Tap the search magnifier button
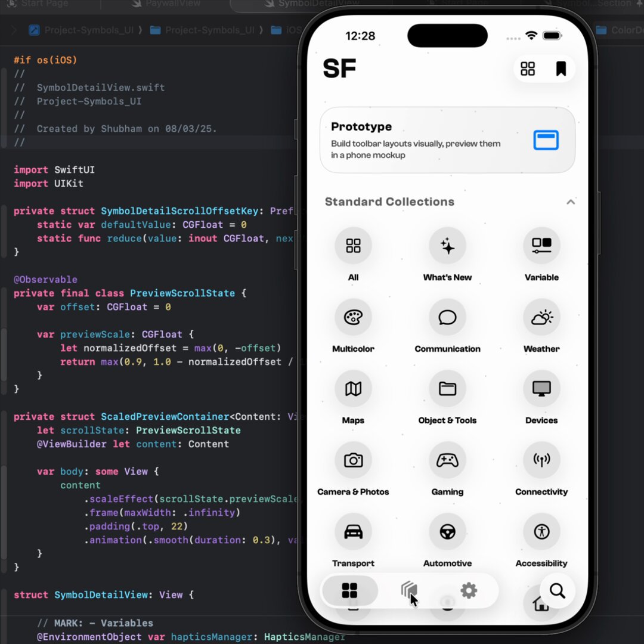This screenshot has height=644, width=644. coord(557,590)
